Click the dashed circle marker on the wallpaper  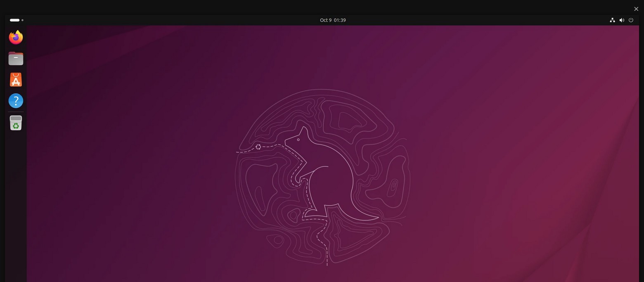[x=258, y=147]
